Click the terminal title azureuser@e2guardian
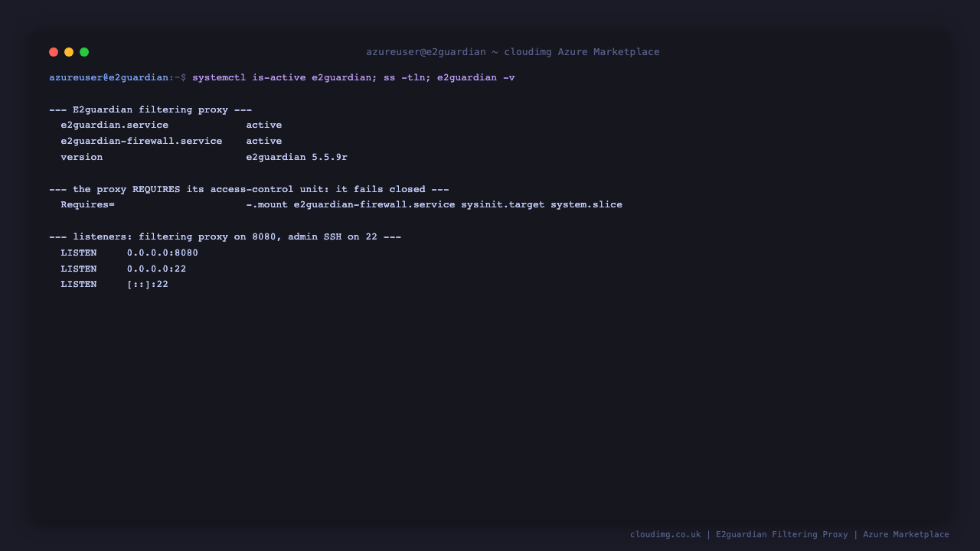 (426, 52)
